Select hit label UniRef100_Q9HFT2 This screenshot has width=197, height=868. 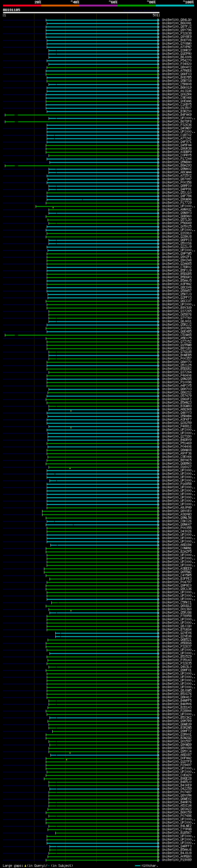tap(177, 731)
